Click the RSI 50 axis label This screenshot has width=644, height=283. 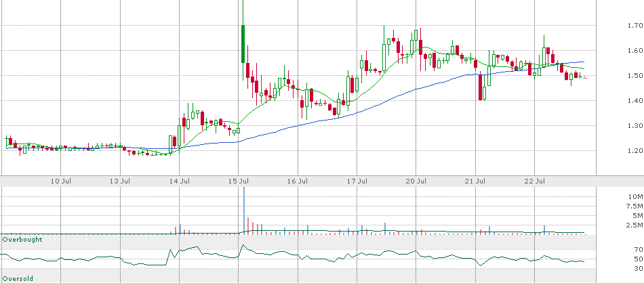639,259
